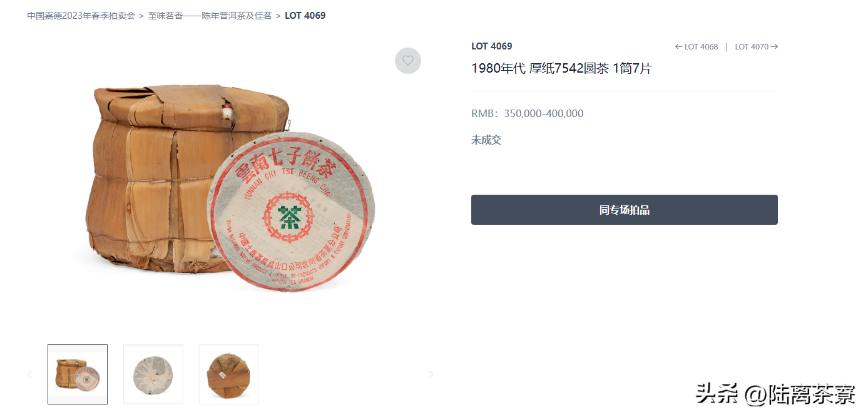
Task: Open the next lot, LOT 4070
Action: pyautogui.click(x=757, y=47)
